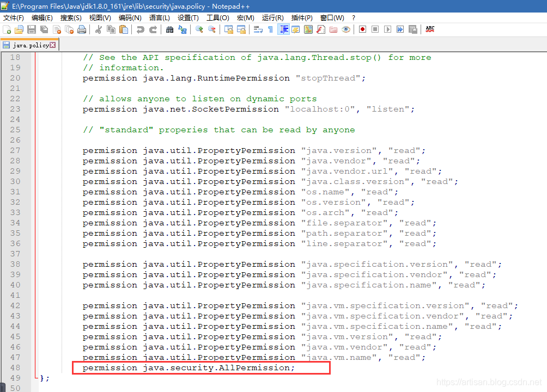Start macro recording with red dot
Viewport: 547px width, 392px height.
point(362,29)
